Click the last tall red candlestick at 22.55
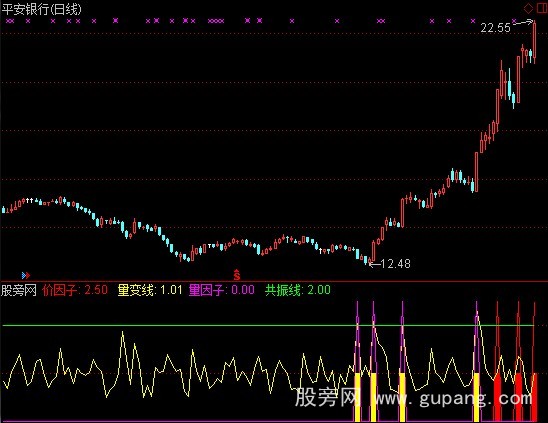This screenshot has width=548, height=423. (x=534, y=42)
